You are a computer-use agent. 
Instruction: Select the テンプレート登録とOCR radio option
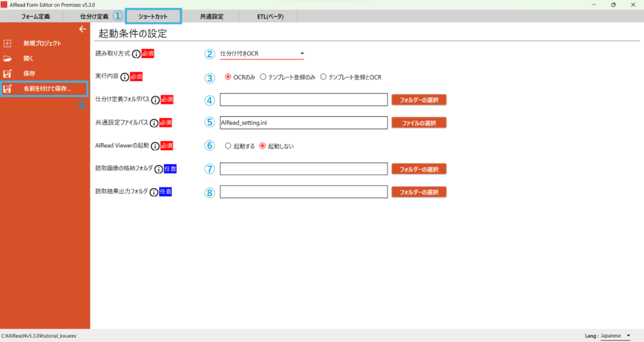pos(324,77)
